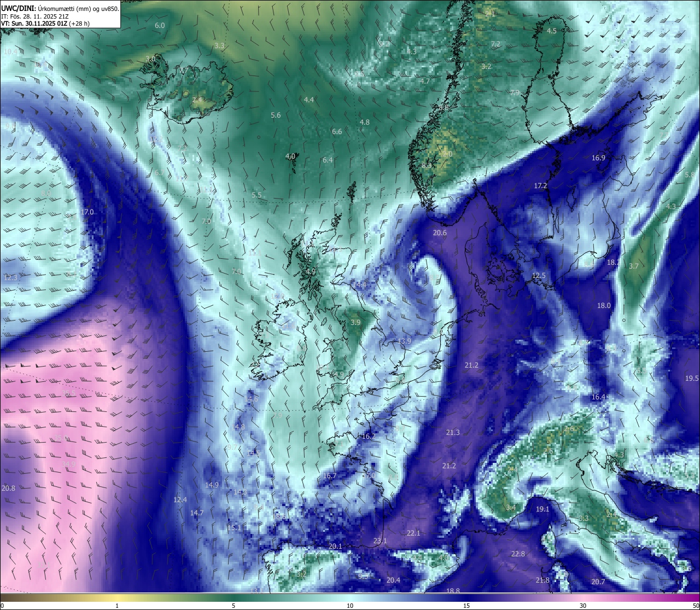Click the "5.6" value on the map

276,115
